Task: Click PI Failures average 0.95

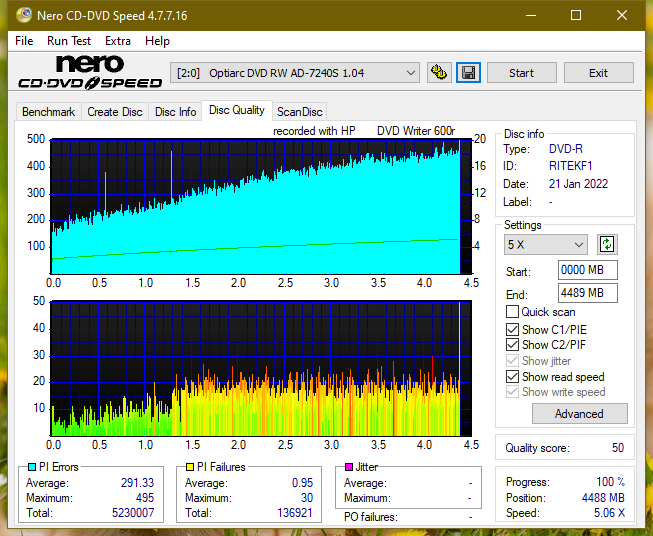Action: click(302, 483)
